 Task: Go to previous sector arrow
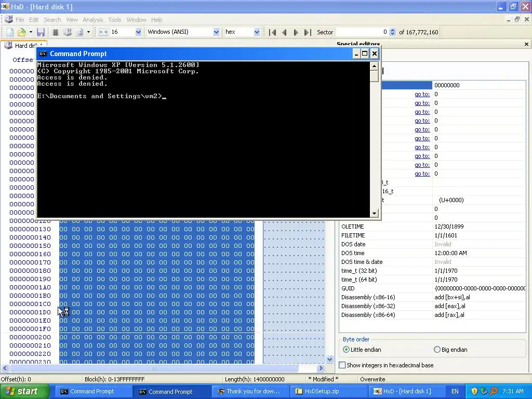[284, 32]
